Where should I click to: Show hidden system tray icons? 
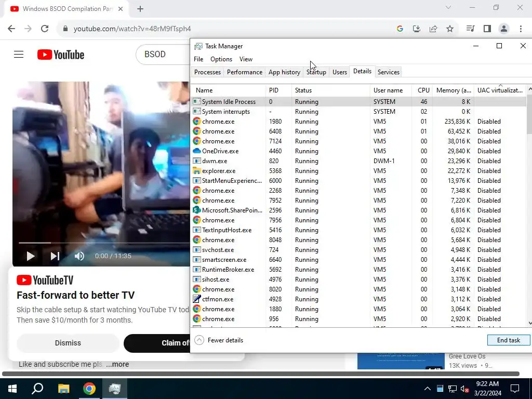click(428, 389)
